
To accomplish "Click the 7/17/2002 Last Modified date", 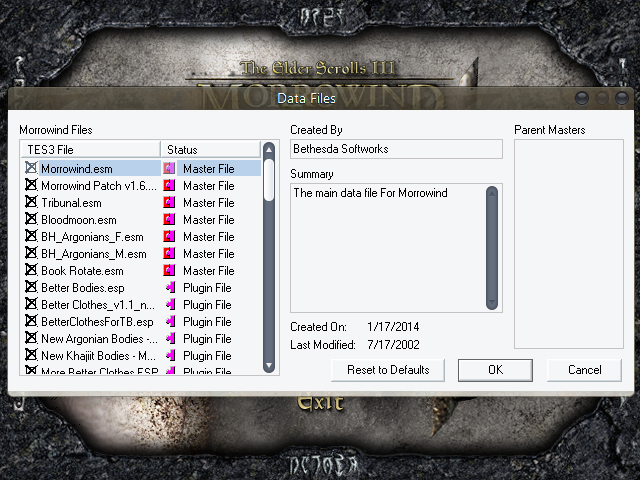I will [393, 345].
